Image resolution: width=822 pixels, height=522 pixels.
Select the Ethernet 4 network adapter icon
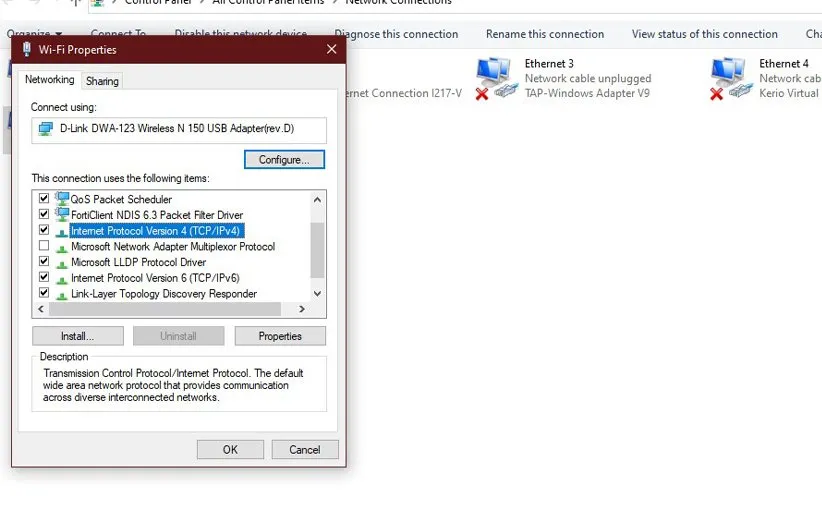tap(730, 79)
